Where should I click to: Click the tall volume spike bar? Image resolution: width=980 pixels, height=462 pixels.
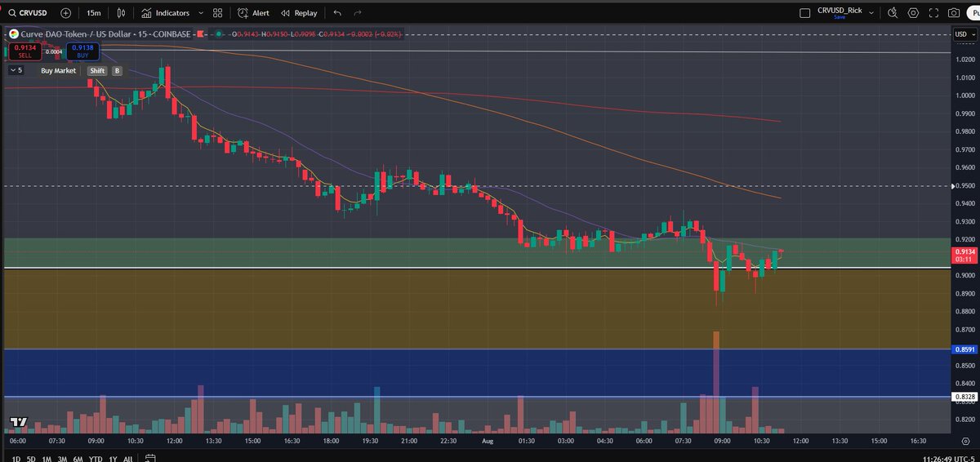click(716, 381)
